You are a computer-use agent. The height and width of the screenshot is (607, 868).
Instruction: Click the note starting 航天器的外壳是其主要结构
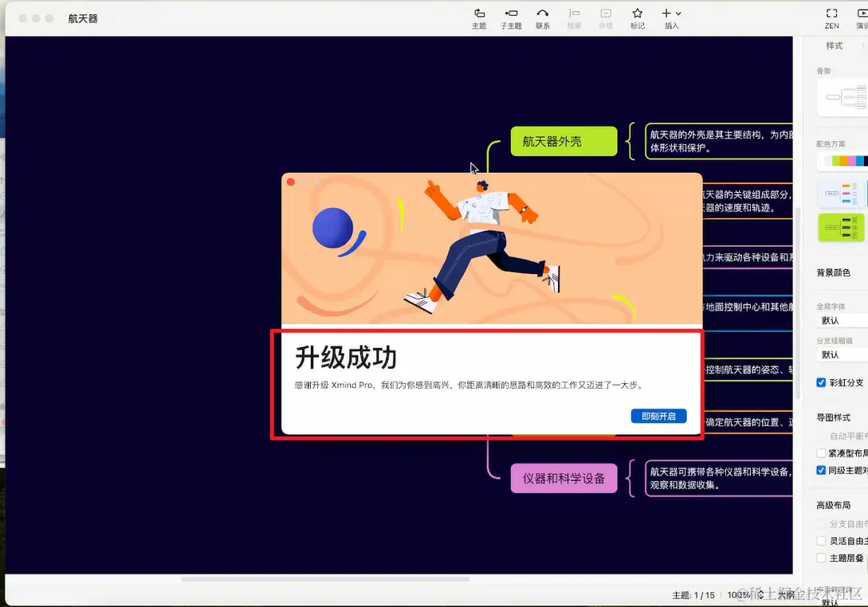pyautogui.click(x=718, y=141)
